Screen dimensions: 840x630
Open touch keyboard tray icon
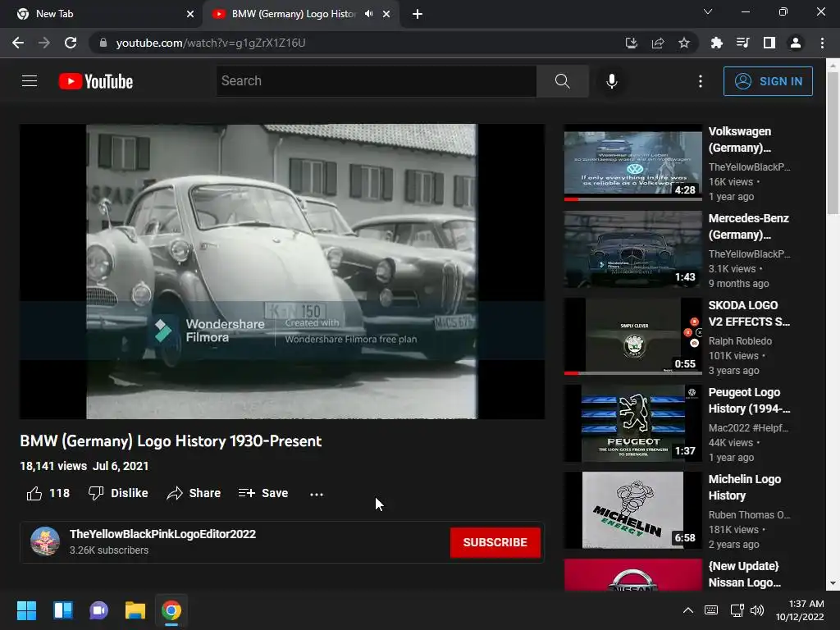[711, 610]
